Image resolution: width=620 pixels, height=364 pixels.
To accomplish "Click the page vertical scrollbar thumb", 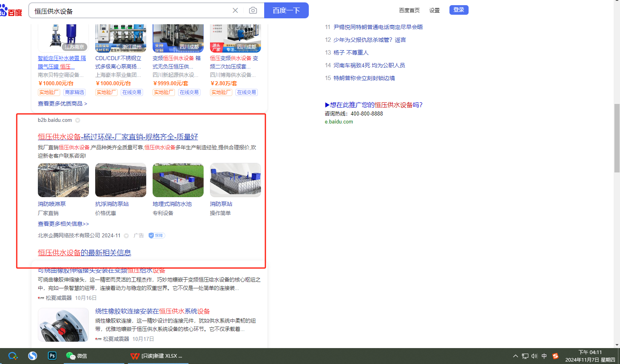I will tap(617, 138).
